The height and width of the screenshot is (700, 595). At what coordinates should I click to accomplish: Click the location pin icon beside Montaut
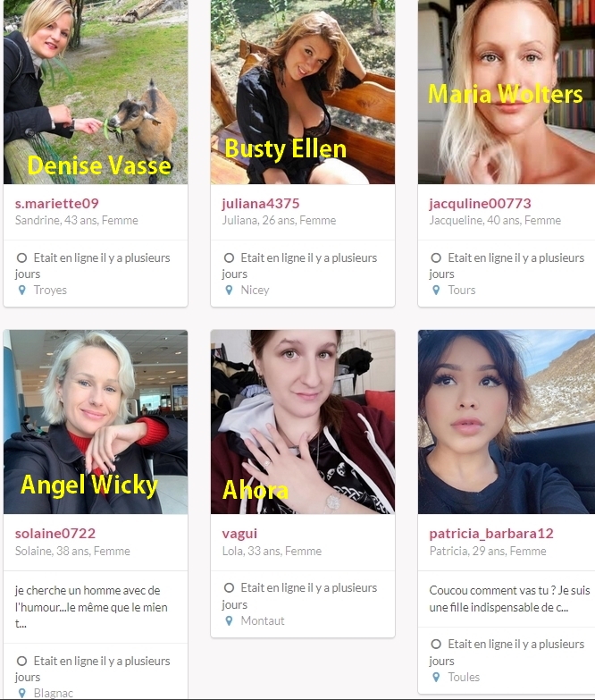click(x=229, y=621)
